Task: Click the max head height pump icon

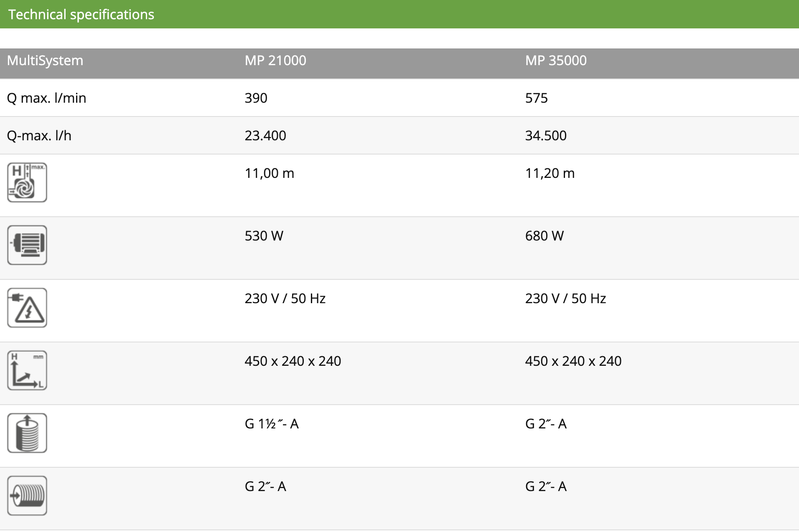Action: click(x=27, y=182)
